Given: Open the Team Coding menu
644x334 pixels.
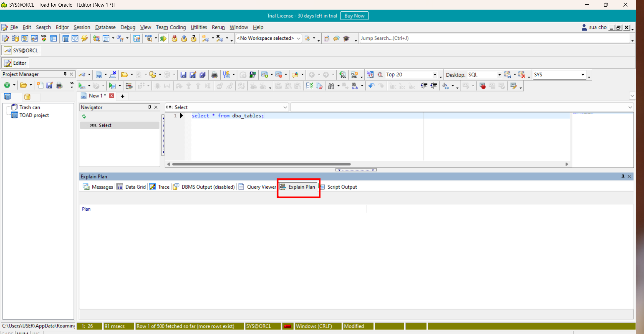Looking at the screenshot, I should 171,28.
